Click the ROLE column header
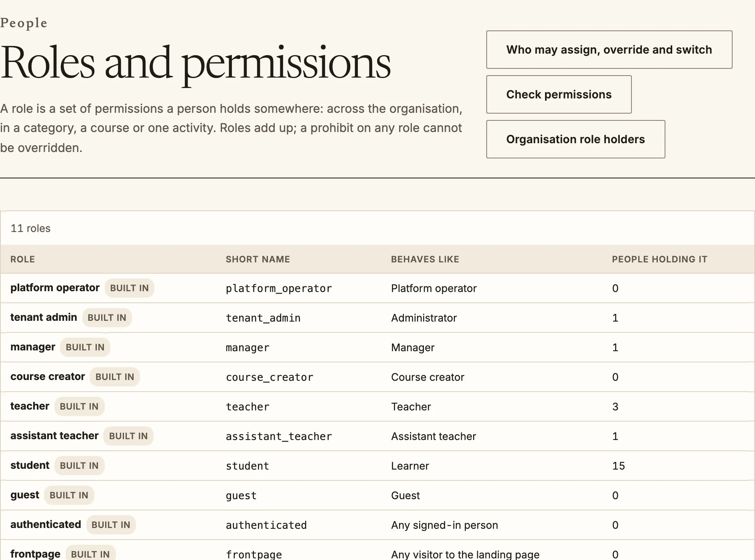Screen dimensions: 755x560 pyautogui.click(x=23, y=259)
